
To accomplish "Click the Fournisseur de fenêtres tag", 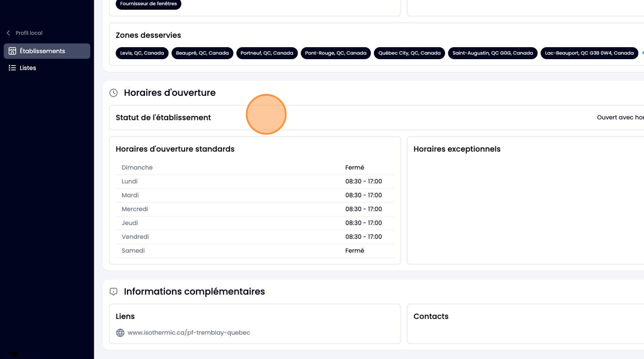I will 148,3.
